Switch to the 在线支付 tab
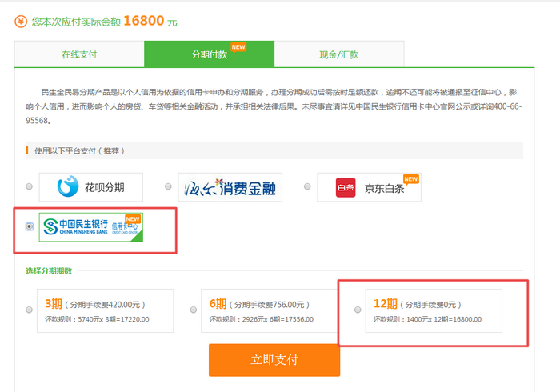Image resolution: width=560 pixels, height=392 pixels. (x=79, y=54)
